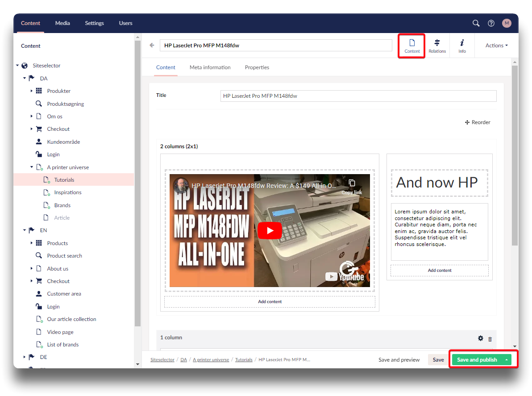Click the magnifier icon beside Produktsøgning

(39, 104)
